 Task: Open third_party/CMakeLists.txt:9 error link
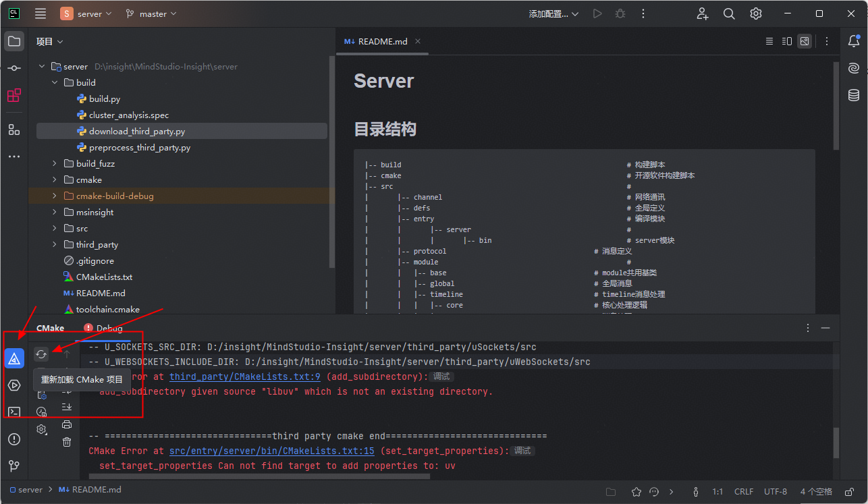coord(245,376)
